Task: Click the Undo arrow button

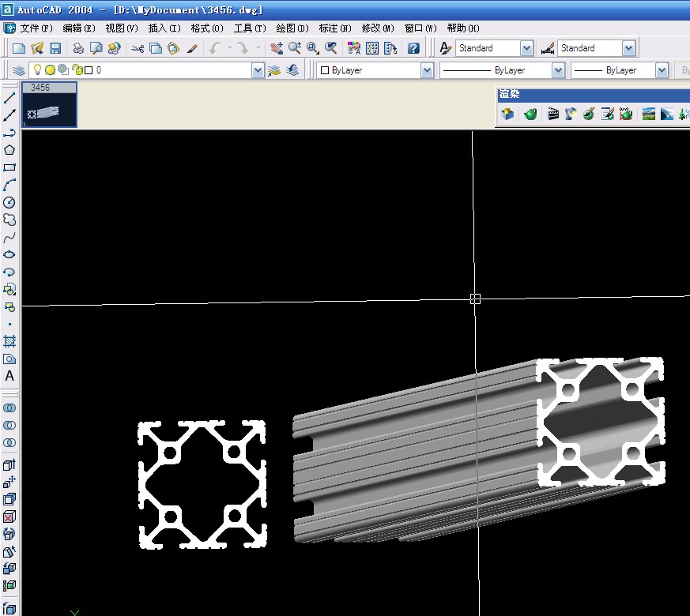Action: pos(216,48)
